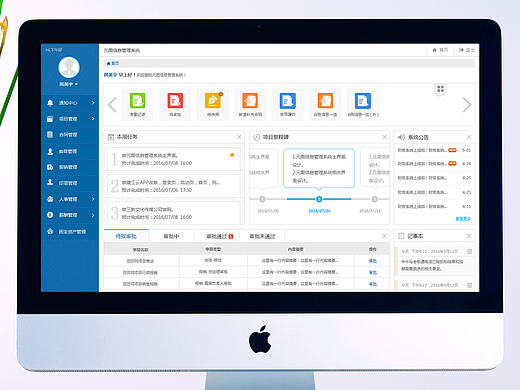The width and height of the screenshot is (520, 390).
Task: Select milestone node dated 2016/07/11
Action: pyautogui.click(x=375, y=199)
